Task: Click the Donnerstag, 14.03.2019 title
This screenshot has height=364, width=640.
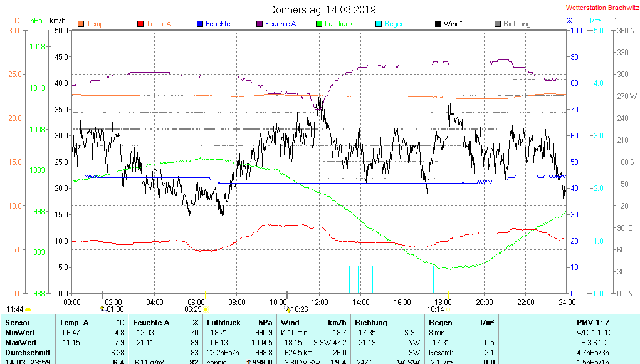Action: tap(322, 9)
